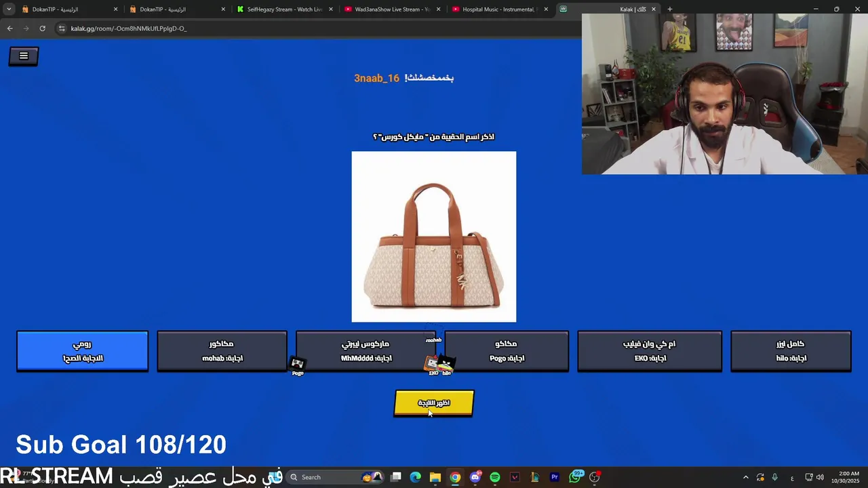Open Spotify from the taskbar
Image resolution: width=868 pixels, height=488 pixels.
[x=495, y=477]
